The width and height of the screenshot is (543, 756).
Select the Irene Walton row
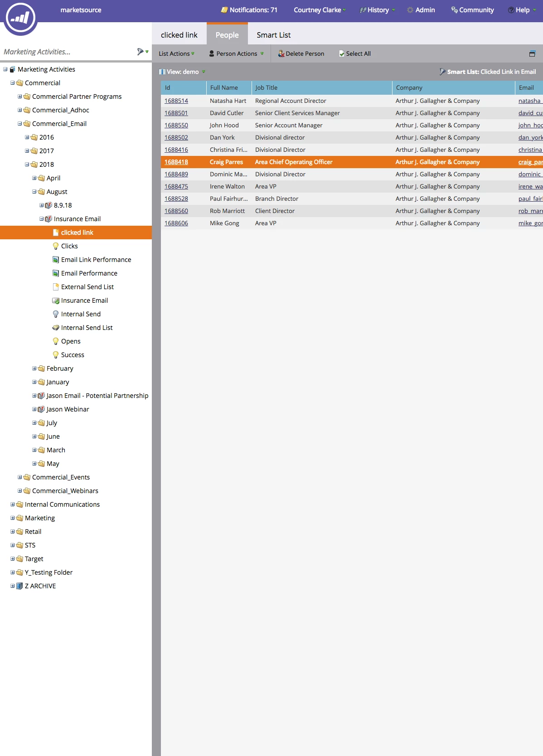pyautogui.click(x=352, y=186)
